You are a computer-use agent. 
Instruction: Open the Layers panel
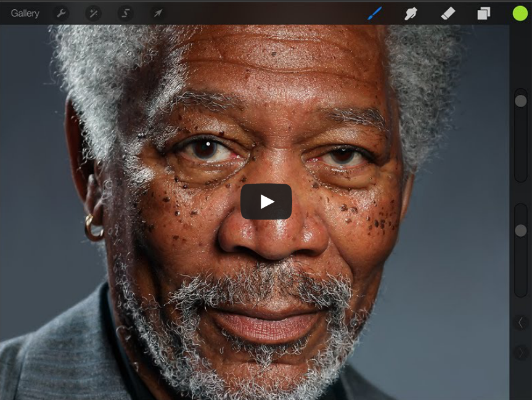coord(484,13)
